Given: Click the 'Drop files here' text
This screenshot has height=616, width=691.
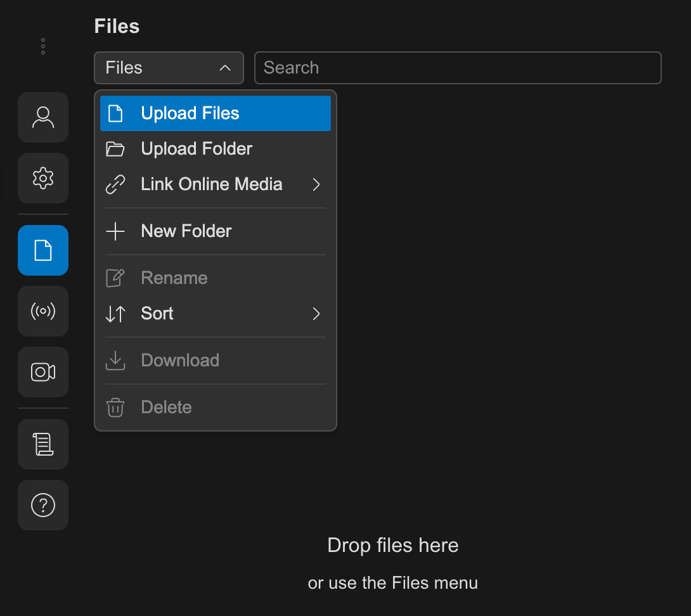Looking at the screenshot, I should tap(393, 546).
